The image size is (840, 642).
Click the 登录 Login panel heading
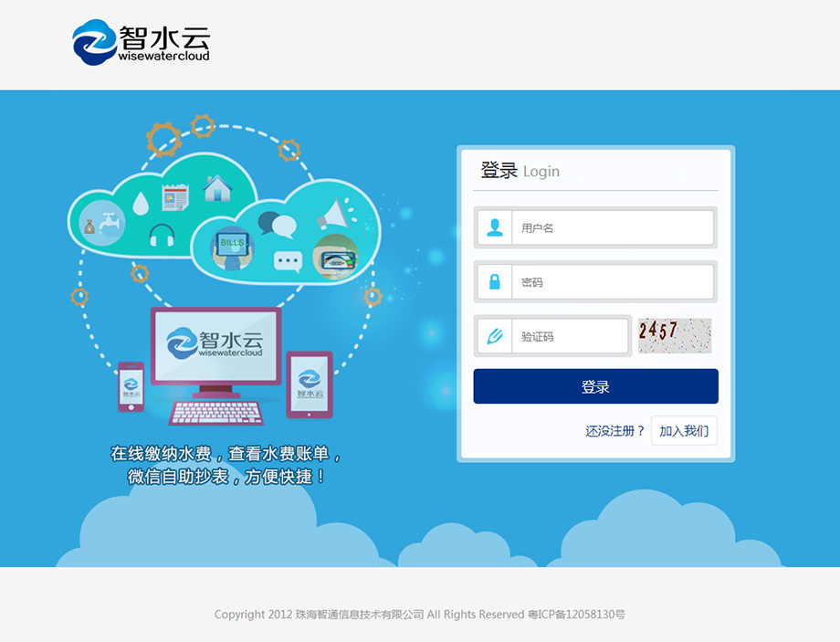[520, 171]
